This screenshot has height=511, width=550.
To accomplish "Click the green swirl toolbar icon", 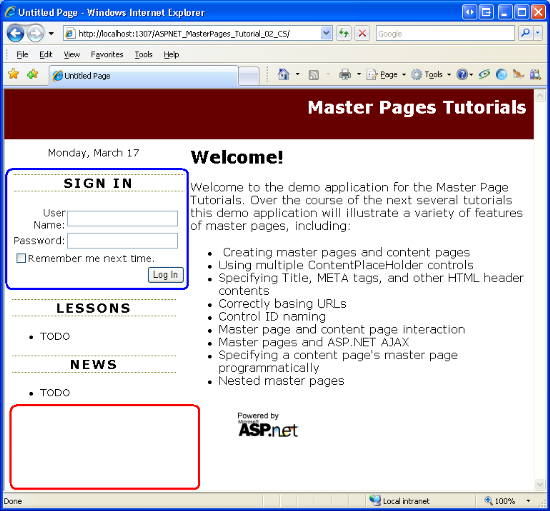I will [x=484, y=74].
